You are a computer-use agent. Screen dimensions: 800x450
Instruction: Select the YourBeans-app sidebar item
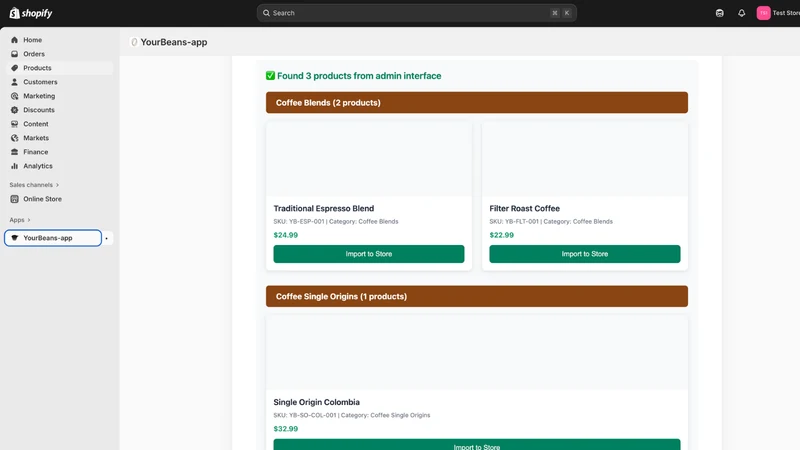(53, 238)
